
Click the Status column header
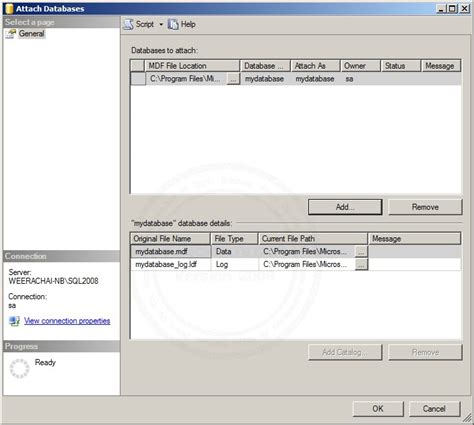click(401, 66)
